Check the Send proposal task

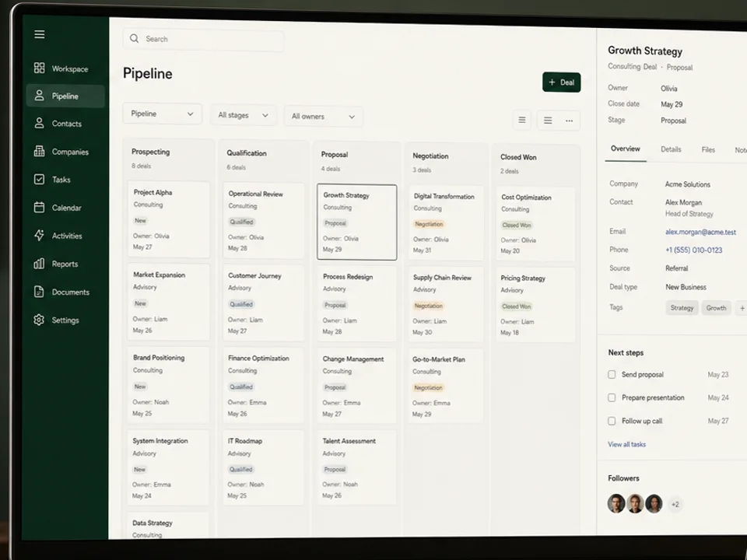coord(612,374)
